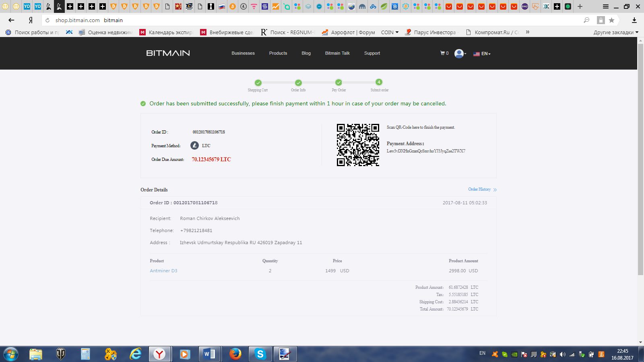
Task: Click the LTC payment address text
Action: click(x=426, y=151)
